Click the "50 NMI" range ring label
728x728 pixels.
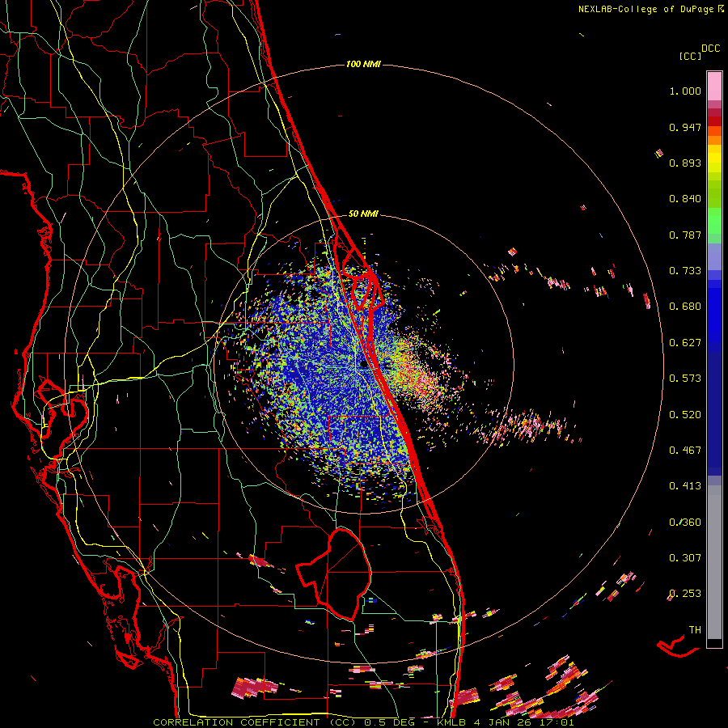pyautogui.click(x=363, y=214)
